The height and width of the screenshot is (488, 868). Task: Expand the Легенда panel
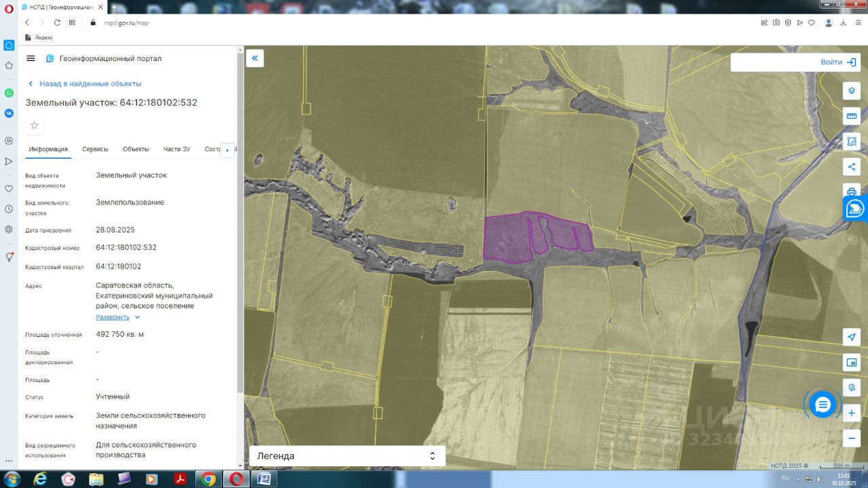coord(347,456)
